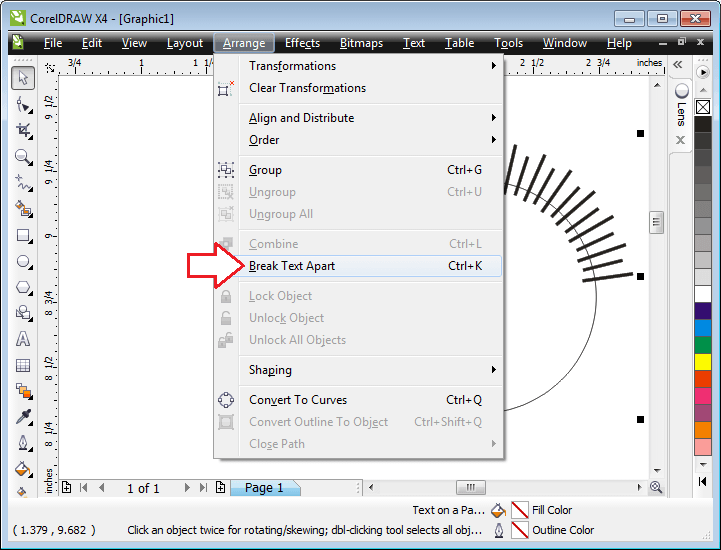The image size is (721, 550).
Task: Pick the Ellipse tool
Action: point(23,262)
